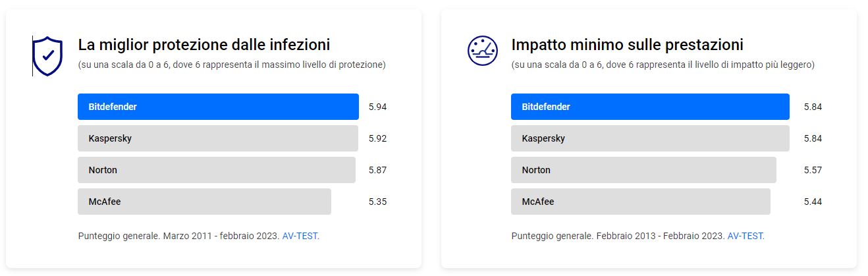This screenshot has width=868, height=276.
Task: Click the Norton performance score 5.57
Action: 813,170
